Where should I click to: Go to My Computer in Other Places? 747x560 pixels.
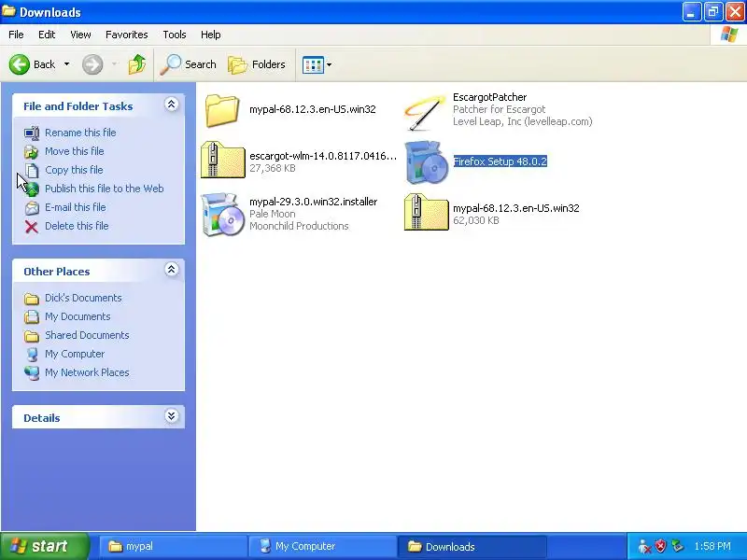[x=75, y=354]
